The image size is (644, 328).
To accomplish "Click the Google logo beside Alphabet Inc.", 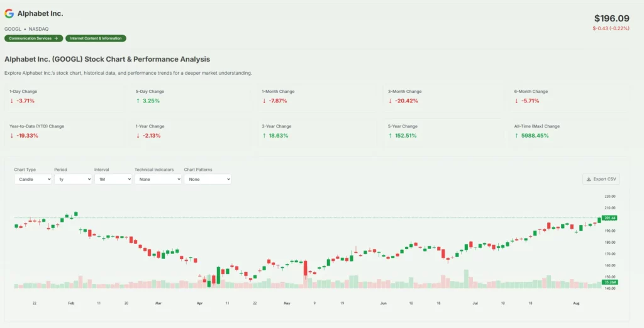I will (9, 13).
